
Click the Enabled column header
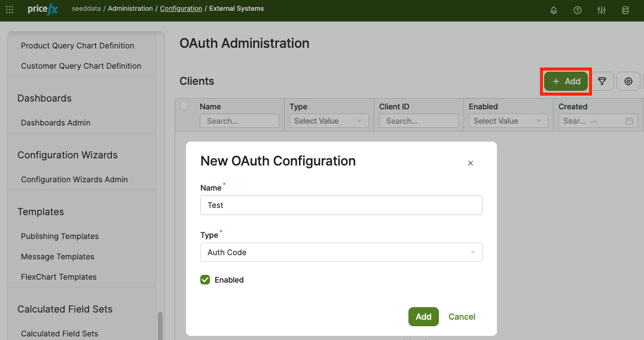tap(483, 106)
